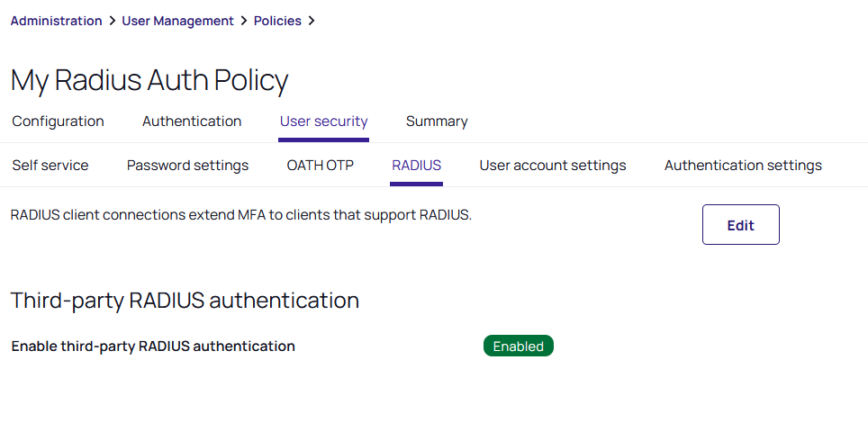Viewport: 868px width, 423px height.
Task: Select the OATH OTP sub-tab
Action: tap(320, 166)
